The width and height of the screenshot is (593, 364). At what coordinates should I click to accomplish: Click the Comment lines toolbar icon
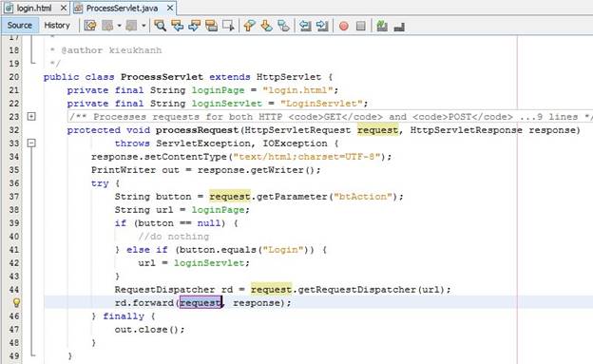tap(382, 26)
